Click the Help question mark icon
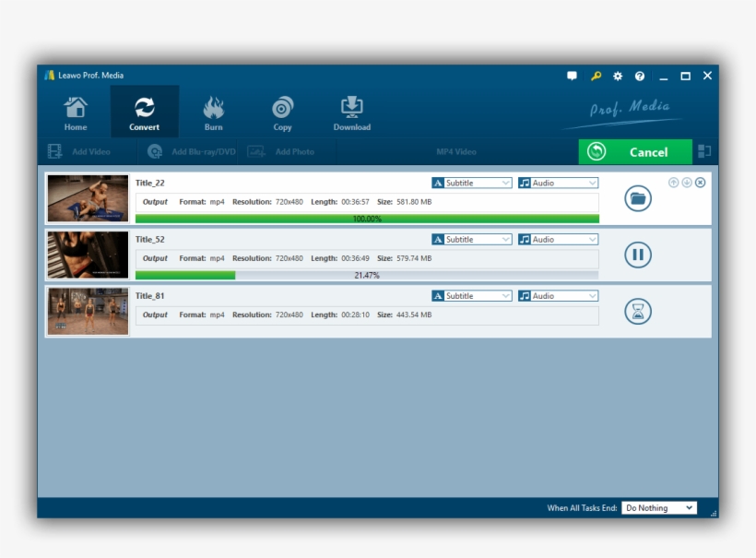 click(640, 76)
